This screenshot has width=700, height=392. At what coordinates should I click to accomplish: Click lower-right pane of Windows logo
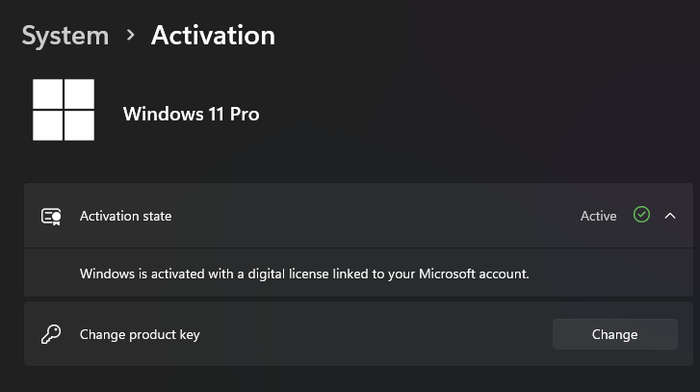click(79, 126)
